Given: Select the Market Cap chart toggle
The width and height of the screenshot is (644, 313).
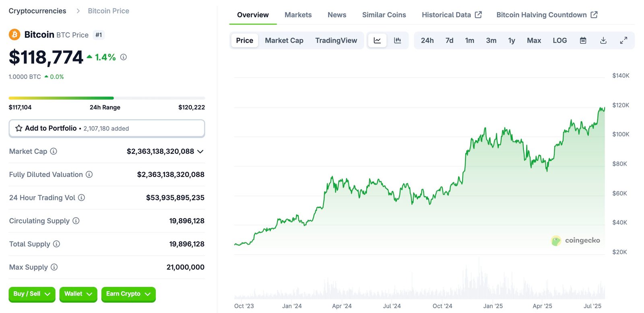Looking at the screenshot, I should [x=284, y=40].
